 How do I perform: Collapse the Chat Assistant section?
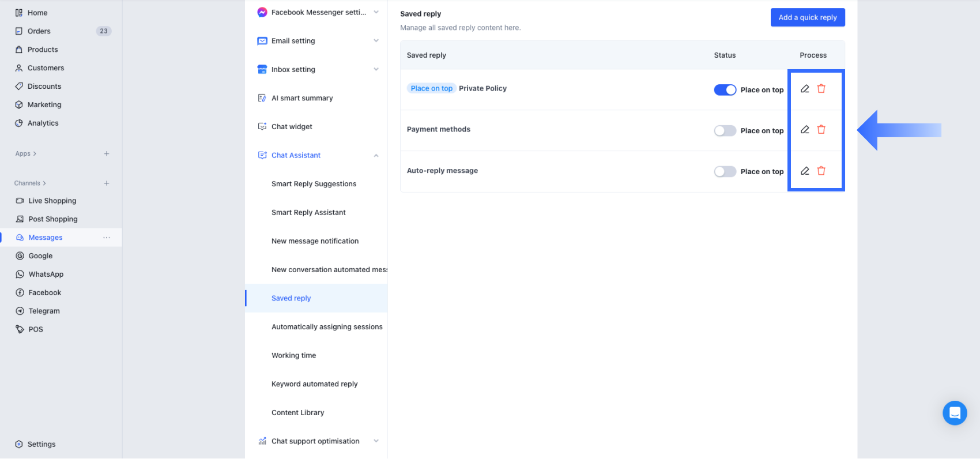coord(376,156)
